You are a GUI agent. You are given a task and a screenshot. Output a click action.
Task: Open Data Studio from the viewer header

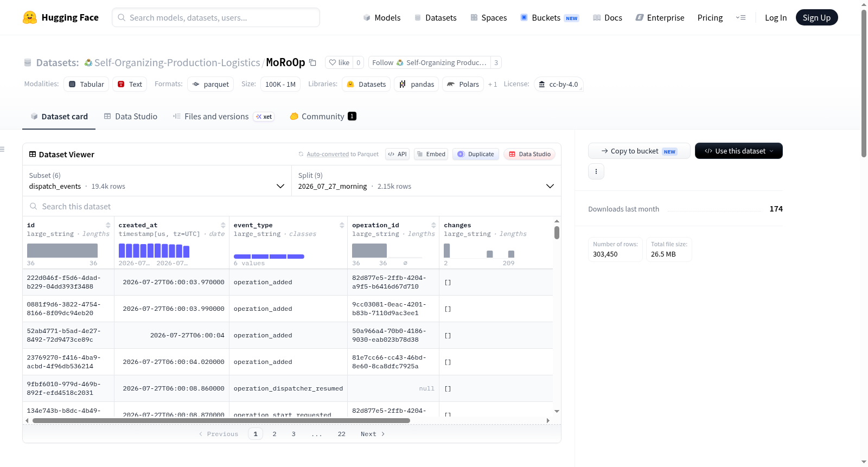529,154
